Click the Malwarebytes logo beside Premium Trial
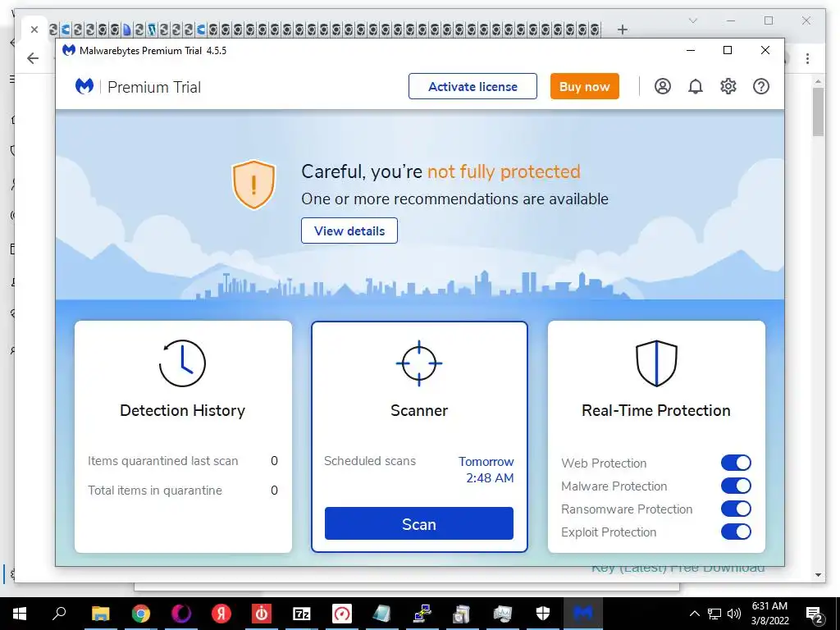 [84, 85]
